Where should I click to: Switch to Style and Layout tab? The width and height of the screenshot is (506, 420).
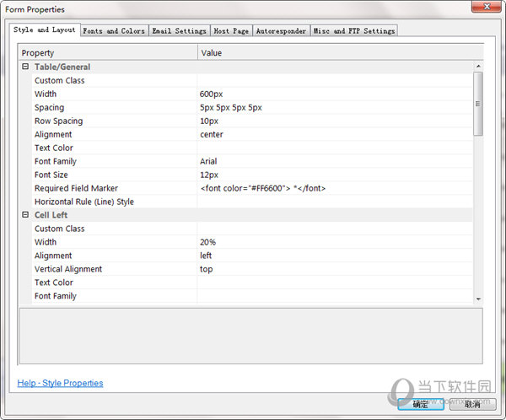(x=45, y=30)
